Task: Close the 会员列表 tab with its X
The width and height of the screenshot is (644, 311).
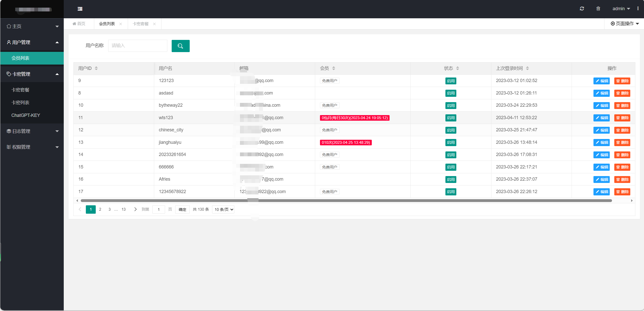Action: tap(121, 24)
